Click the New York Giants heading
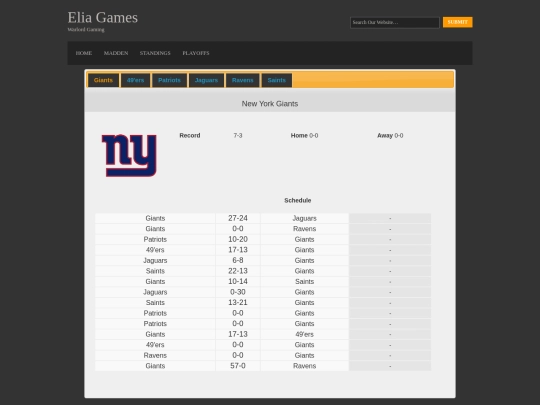 click(x=270, y=104)
